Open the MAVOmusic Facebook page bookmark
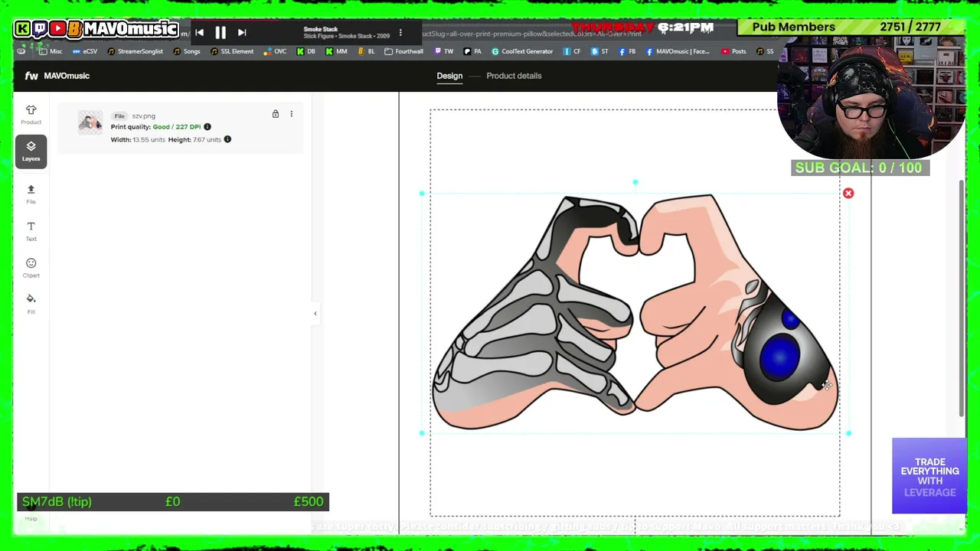This screenshot has width=980, height=551. pos(678,51)
